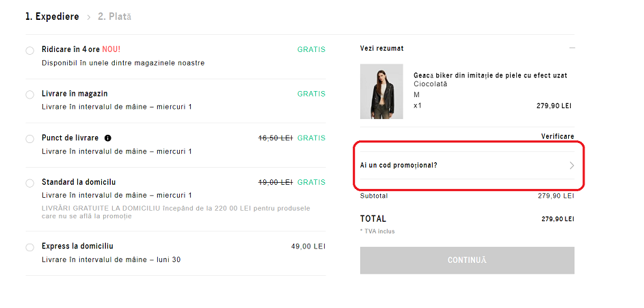Screen dimensions: 644x308
Task: Select Express la domiciliu shipping
Action: 30,247
